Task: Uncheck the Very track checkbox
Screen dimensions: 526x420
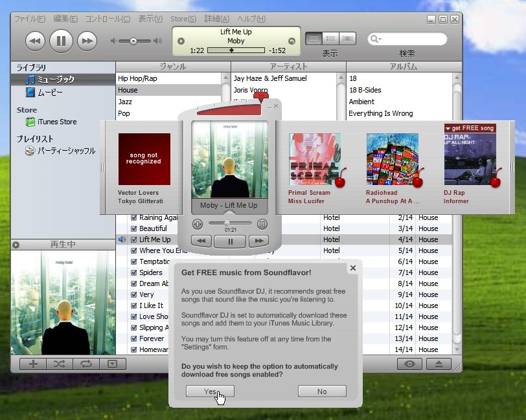Action: pos(134,294)
